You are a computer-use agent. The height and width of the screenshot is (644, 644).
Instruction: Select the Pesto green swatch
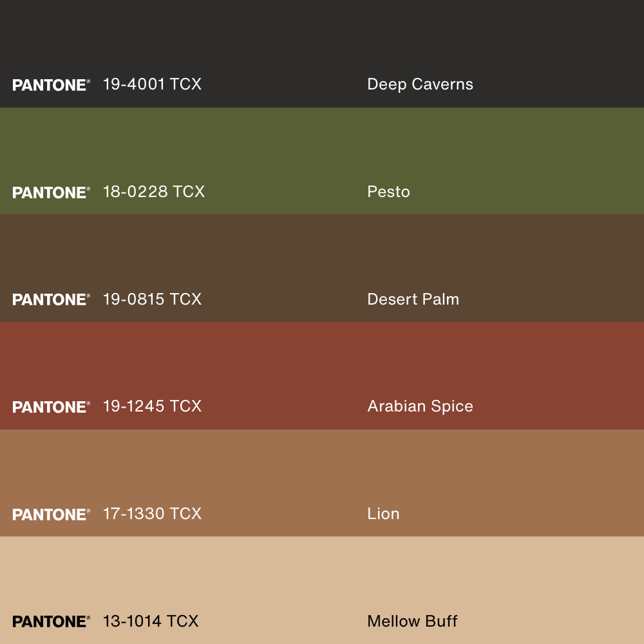(322, 161)
